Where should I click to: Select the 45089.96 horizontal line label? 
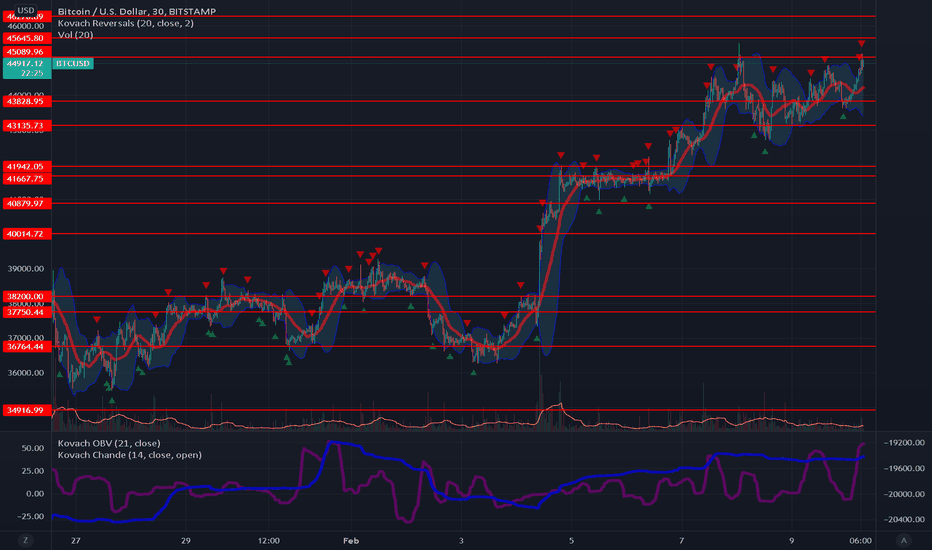click(x=27, y=52)
